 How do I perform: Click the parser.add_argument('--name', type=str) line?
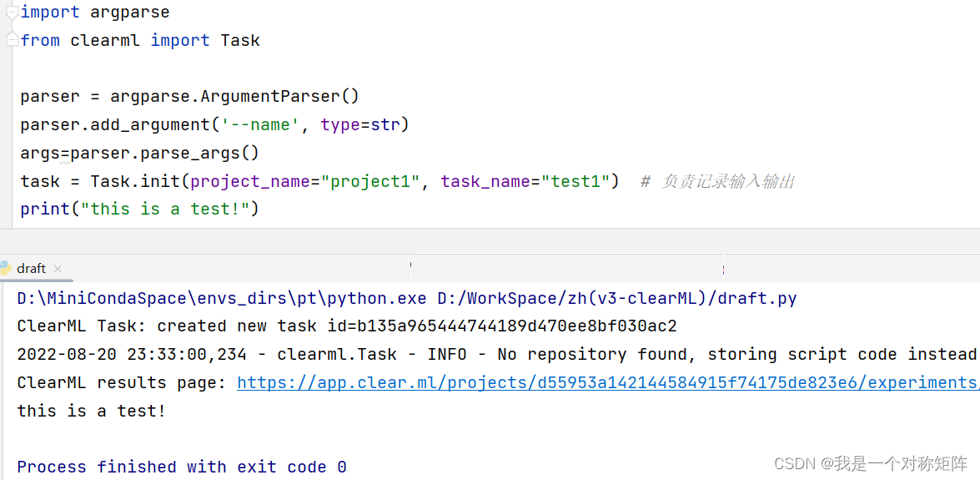coord(214,125)
